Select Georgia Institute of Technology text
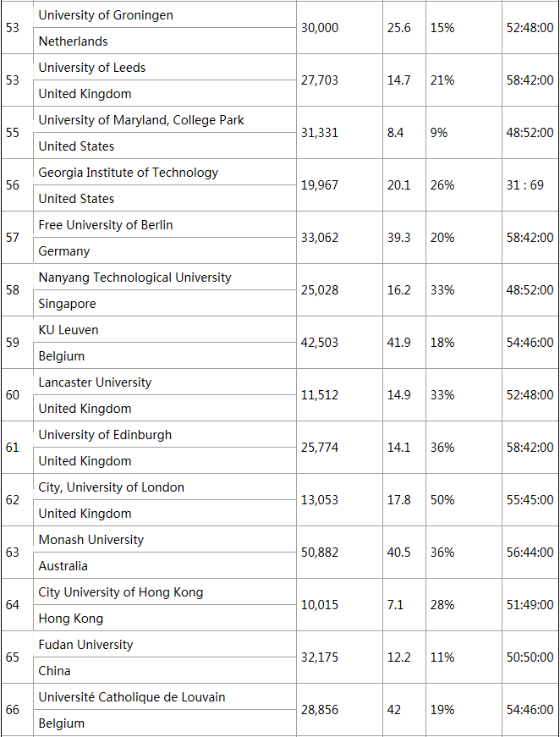Viewport: 560px width, 737px height. pyautogui.click(x=128, y=173)
